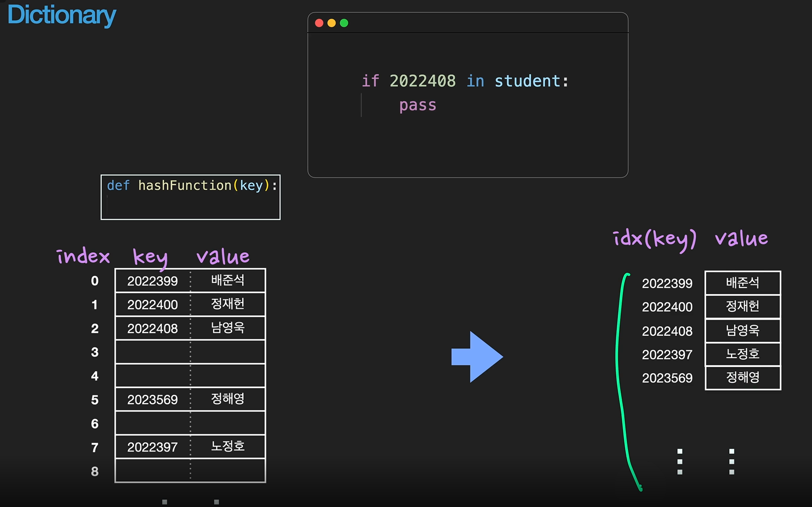Click key 2022400 in the index table
This screenshot has height=507, width=812.
(x=153, y=305)
